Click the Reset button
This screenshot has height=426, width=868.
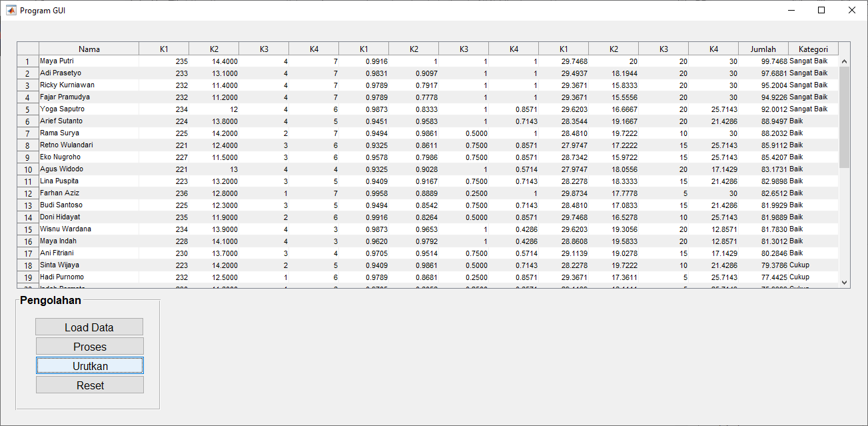coord(89,385)
